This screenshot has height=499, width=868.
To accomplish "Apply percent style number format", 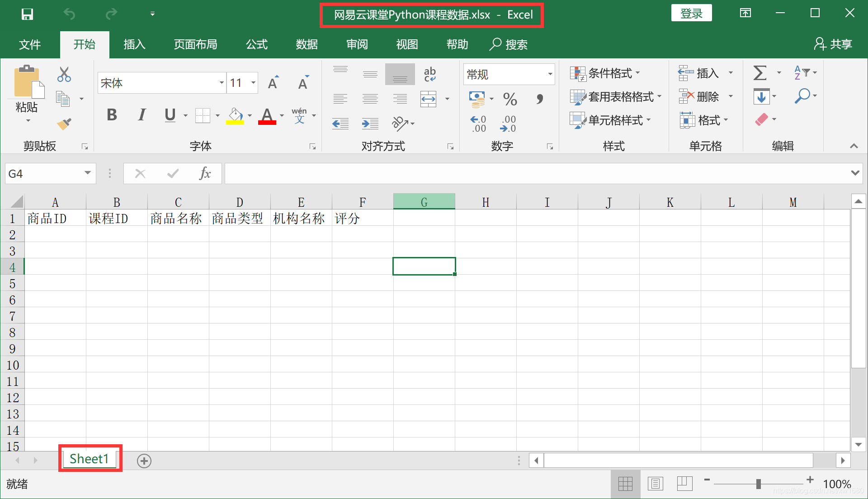I will tap(510, 99).
